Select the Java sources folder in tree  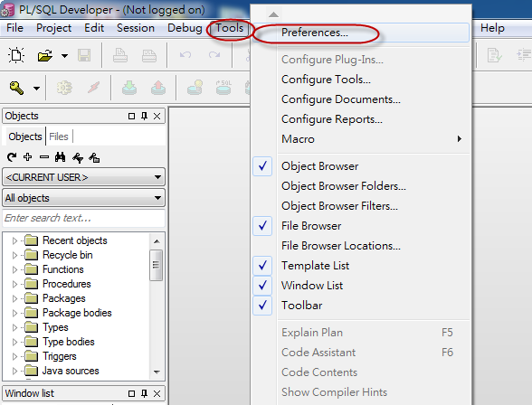(x=71, y=372)
